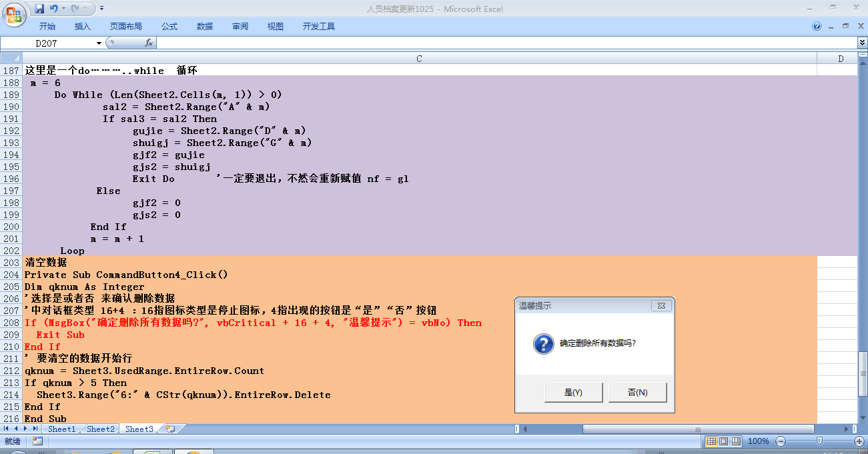Screen dimensions: 868x454
Task: Click cell with 'Private Sub CommandButton4_Click()'
Action: pos(420,275)
